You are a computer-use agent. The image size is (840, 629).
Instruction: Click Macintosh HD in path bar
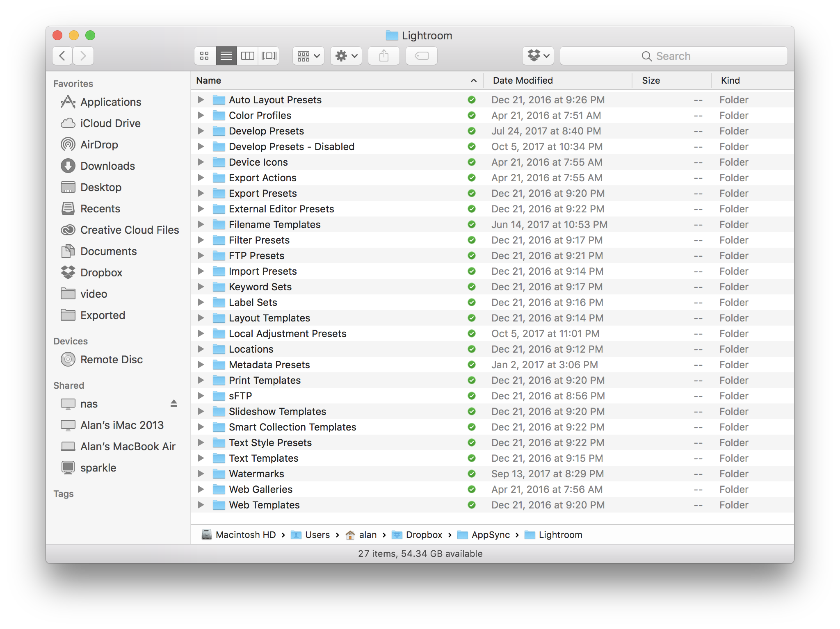[239, 535]
